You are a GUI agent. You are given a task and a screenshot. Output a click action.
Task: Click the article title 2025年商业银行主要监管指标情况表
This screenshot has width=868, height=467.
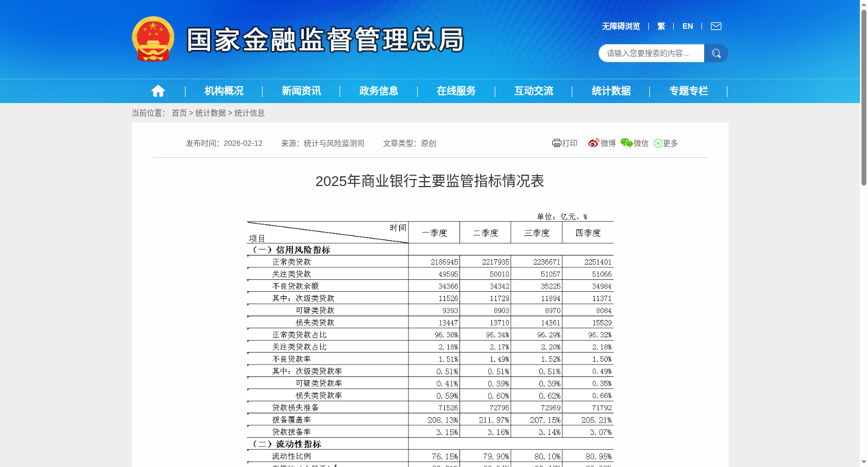[x=430, y=181]
